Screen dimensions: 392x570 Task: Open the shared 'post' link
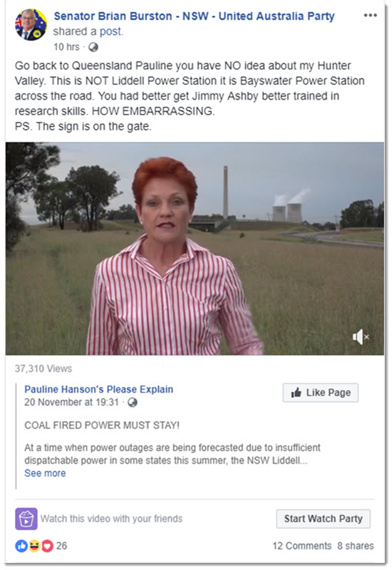pos(110,31)
